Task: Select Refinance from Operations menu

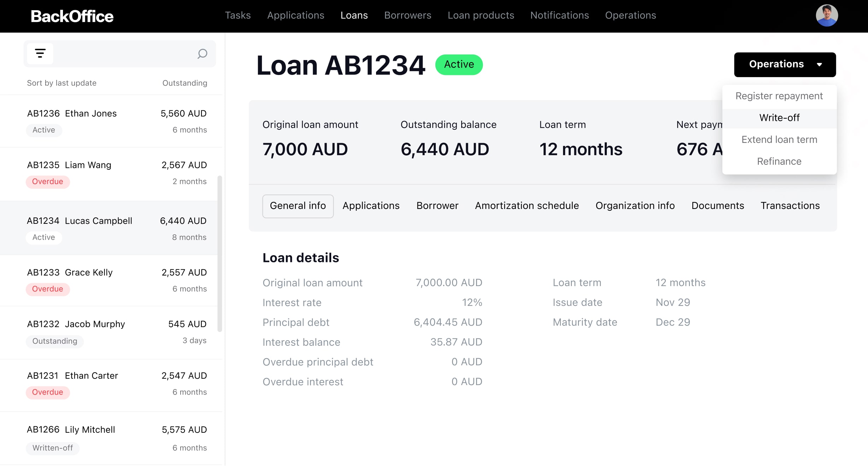Action: [x=780, y=161]
